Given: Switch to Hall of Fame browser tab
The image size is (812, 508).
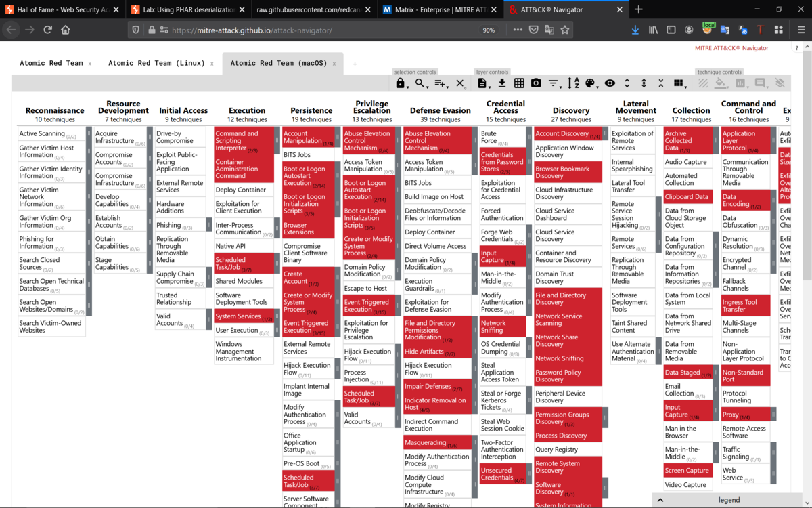Looking at the screenshot, I should pos(62,9).
